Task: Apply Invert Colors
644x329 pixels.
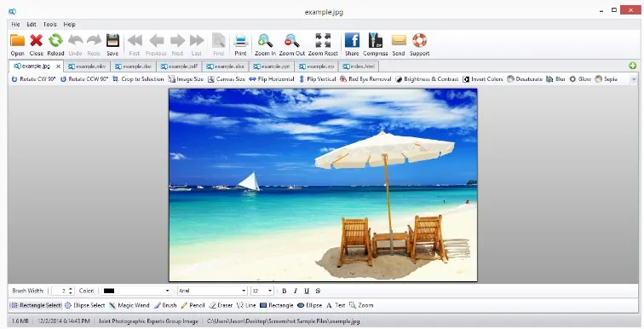Action: [x=483, y=79]
